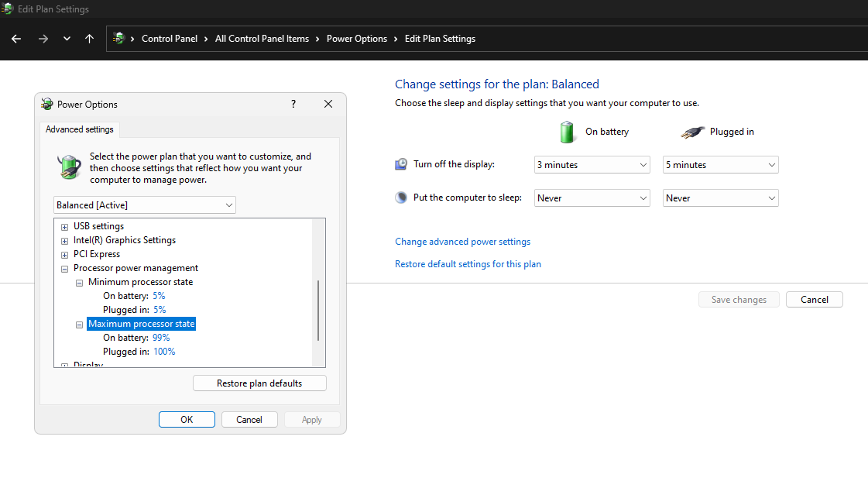Select the Advanced settings tab
The height and width of the screenshot is (488, 868).
pyautogui.click(x=79, y=129)
